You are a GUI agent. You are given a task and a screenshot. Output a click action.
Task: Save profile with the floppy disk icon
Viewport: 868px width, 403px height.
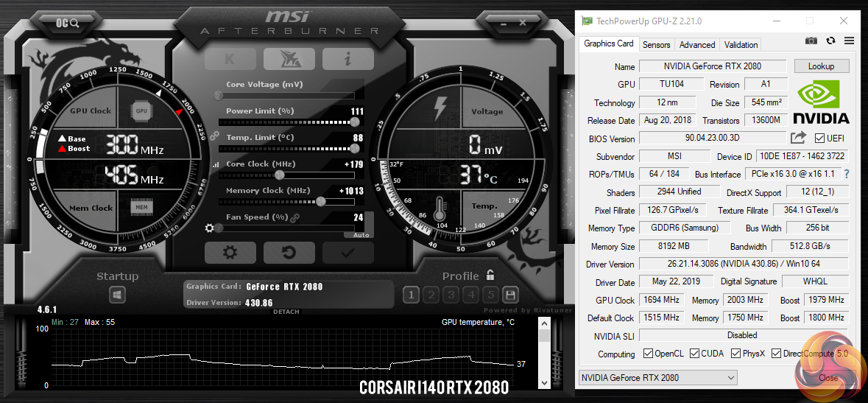pyautogui.click(x=510, y=295)
